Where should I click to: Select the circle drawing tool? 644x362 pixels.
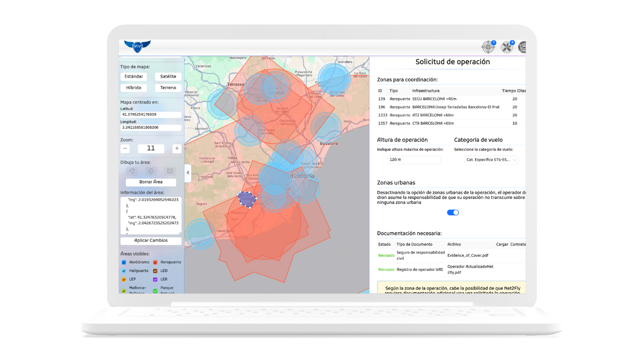pyautogui.click(x=151, y=171)
